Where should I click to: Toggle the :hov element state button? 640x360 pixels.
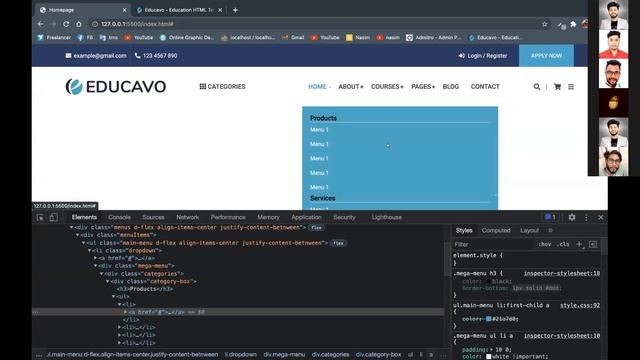pyautogui.click(x=544, y=244)
